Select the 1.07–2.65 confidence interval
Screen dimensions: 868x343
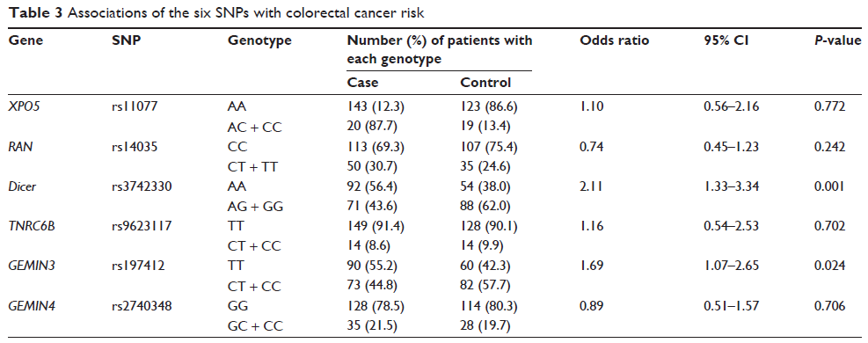point(729,266)
